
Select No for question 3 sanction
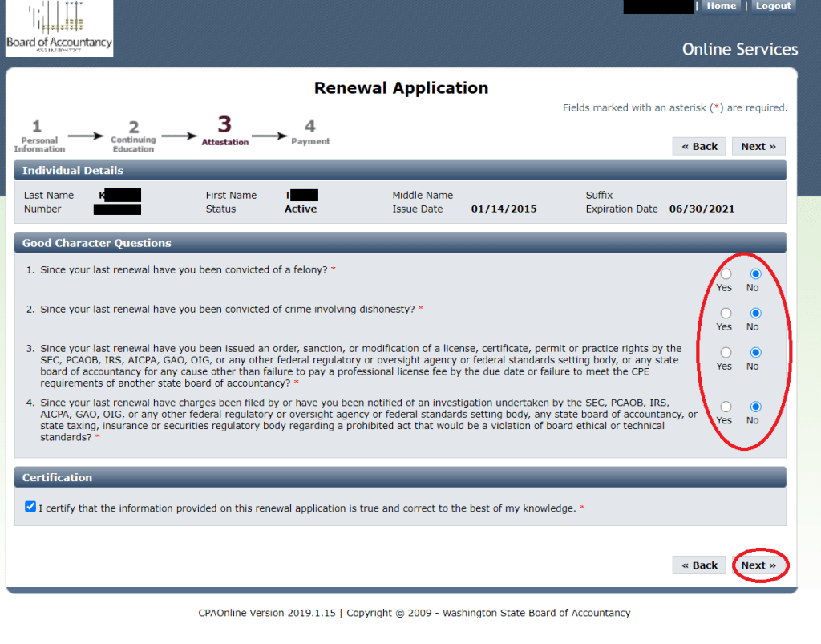click(755, 353)
